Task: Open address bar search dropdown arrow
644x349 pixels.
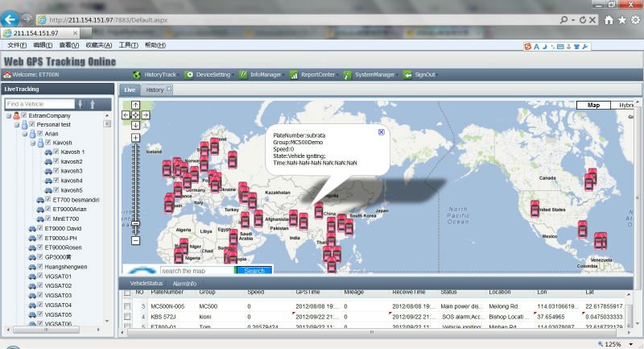Action: [572, 19]
